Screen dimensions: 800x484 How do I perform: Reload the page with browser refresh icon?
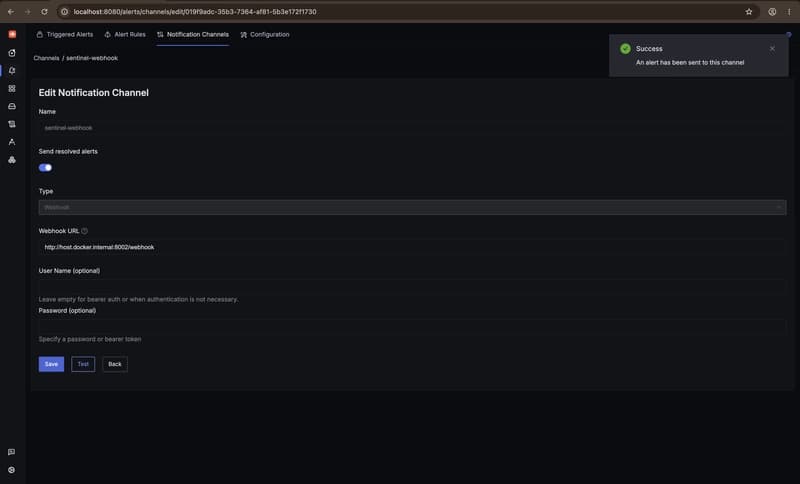[x=44, y=11]
